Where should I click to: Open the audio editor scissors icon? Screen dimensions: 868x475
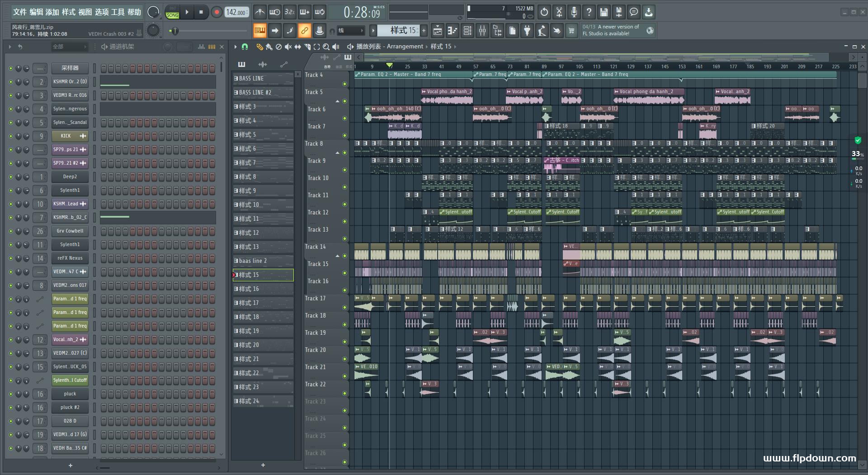tap(559, 12)
